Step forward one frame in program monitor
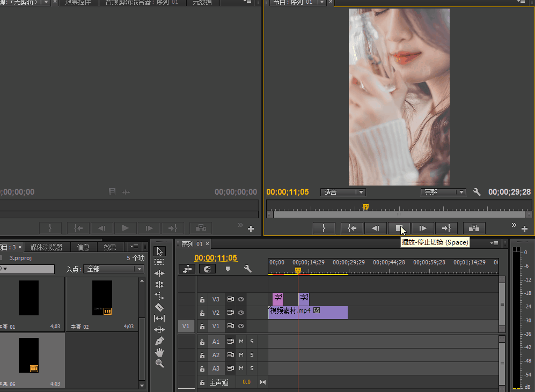The height and width of the screenshot is (392, 535). [422, 228]
